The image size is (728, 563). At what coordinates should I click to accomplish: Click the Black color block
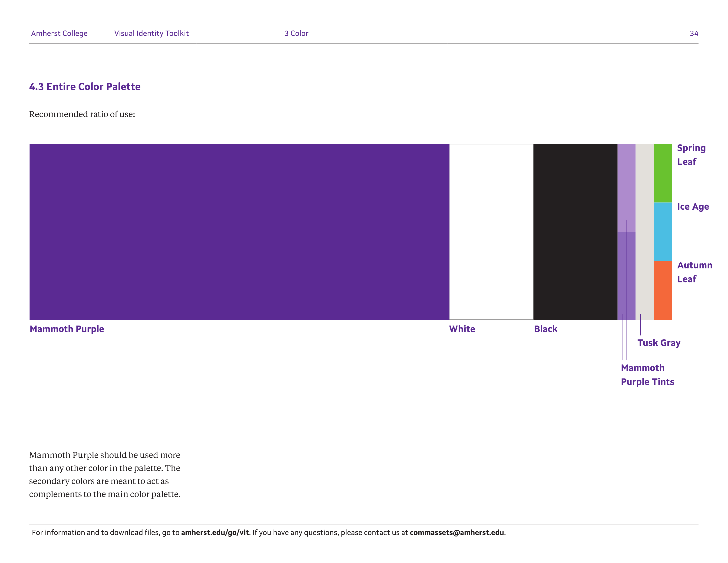575,232
